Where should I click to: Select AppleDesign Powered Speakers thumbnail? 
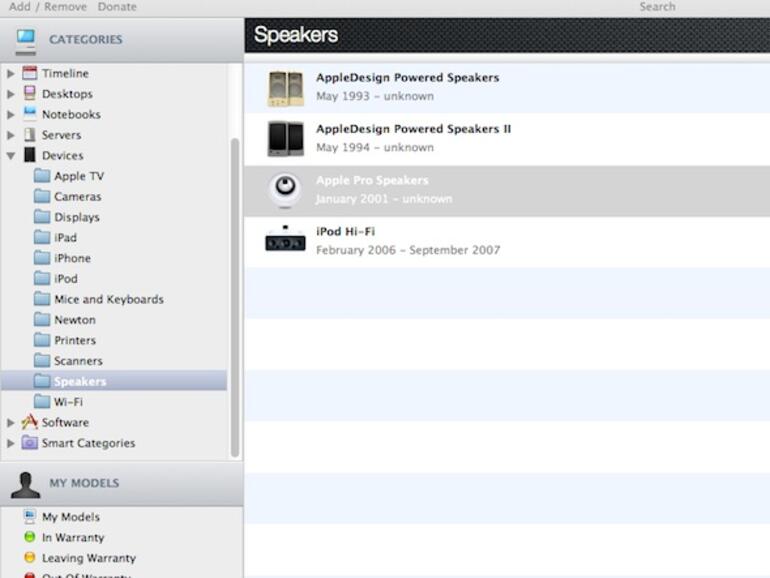tap(285, 88)
